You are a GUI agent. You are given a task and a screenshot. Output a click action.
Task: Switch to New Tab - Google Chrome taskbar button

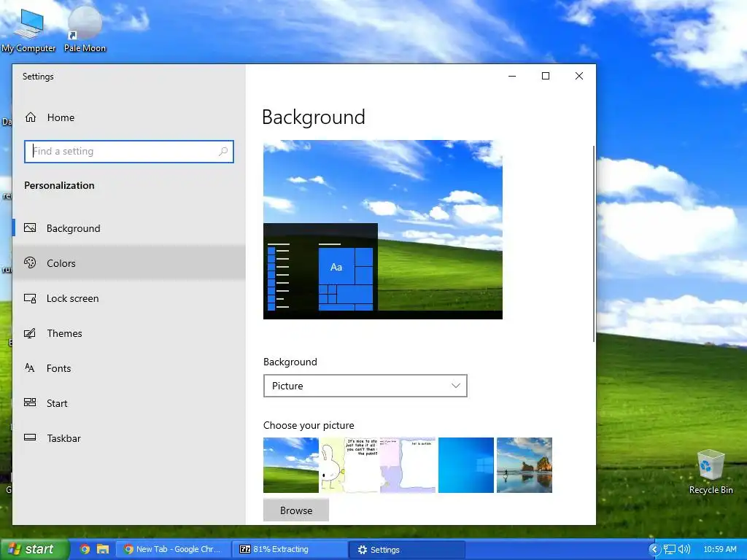pyautogui.click(x=174, y=549)
